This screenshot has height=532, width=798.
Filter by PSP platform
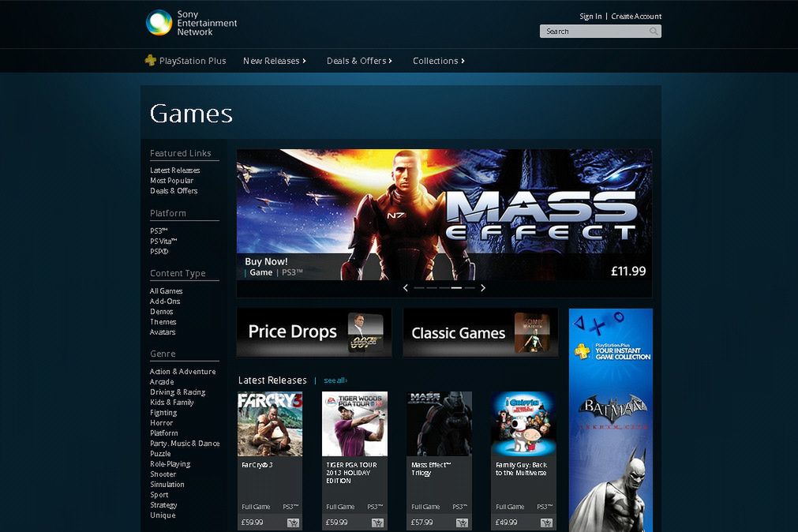pos(159,251)
